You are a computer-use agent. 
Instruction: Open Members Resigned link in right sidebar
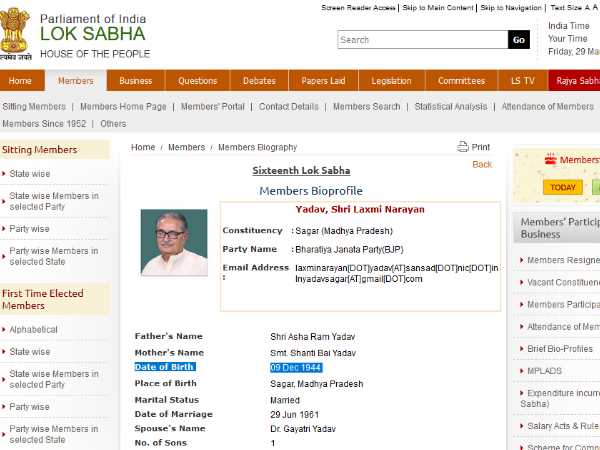tap(563, 260)
